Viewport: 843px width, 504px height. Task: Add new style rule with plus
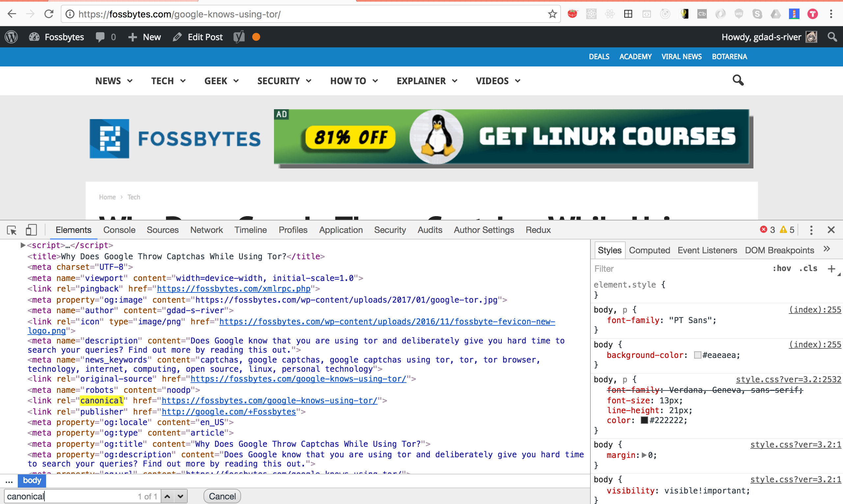click(831, 269)
